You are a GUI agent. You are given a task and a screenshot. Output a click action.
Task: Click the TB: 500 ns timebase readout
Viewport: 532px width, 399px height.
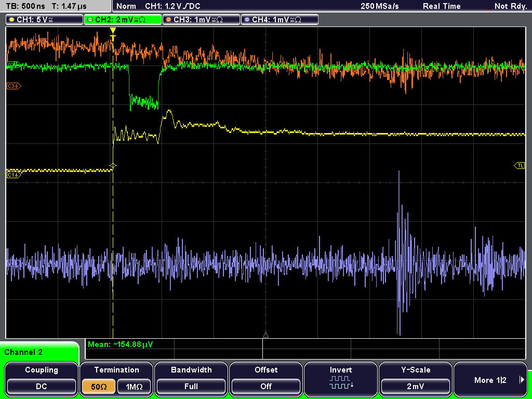coord(25,6)
